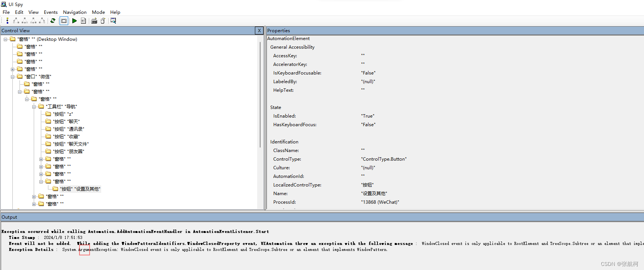
Task: Click the navigate-to-first-child toolbar icon
Action: click(16, 21)
